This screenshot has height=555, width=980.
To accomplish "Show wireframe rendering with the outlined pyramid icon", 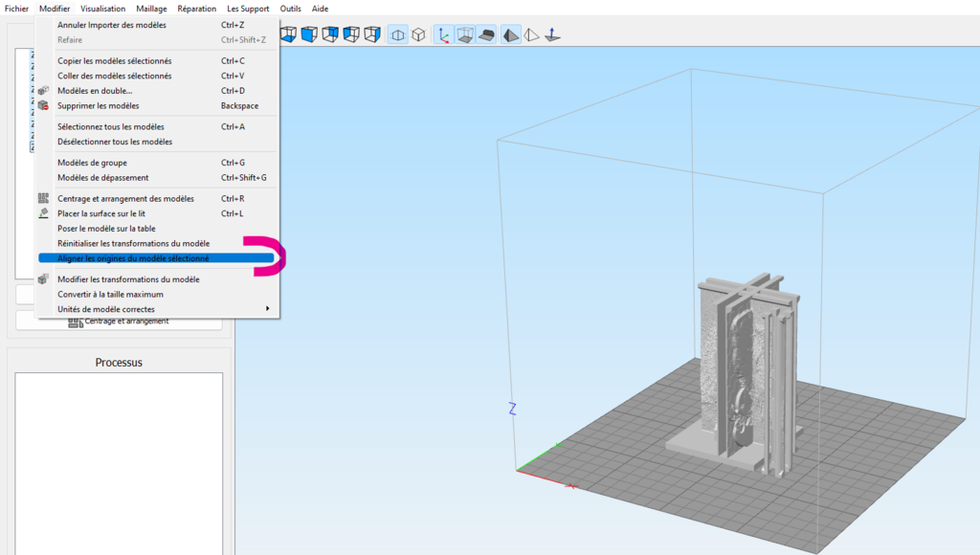I will point(532,35).
